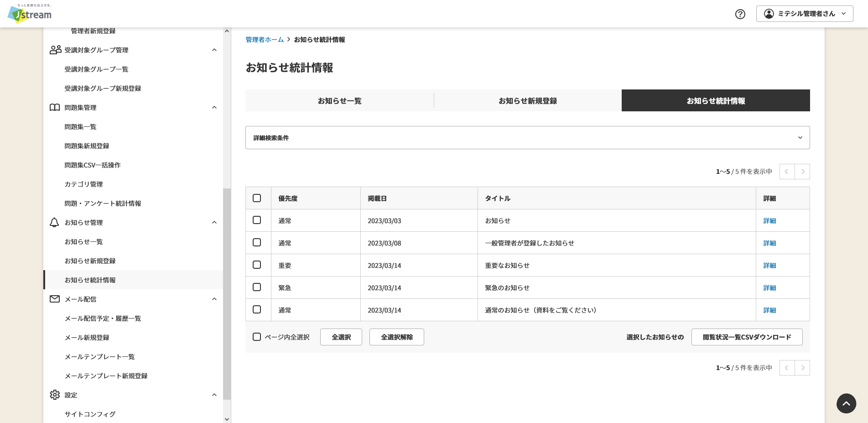Open メールテンプレート新規登録 in sidebar
Screen dimensions: 868x423
pos(106,376)
